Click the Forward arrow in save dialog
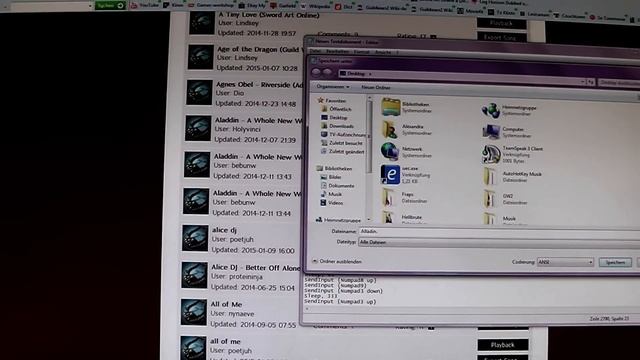 [327, 73]
